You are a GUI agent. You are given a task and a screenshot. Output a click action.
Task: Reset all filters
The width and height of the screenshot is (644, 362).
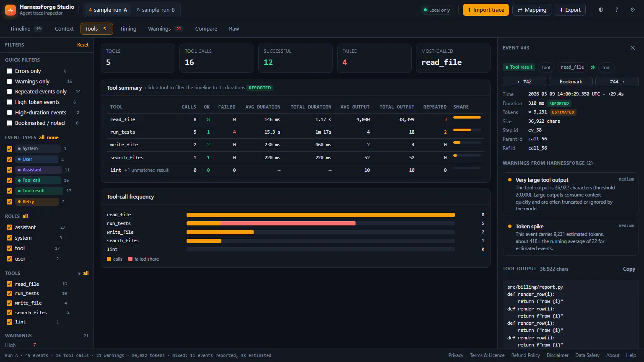(x=83, y=45)
